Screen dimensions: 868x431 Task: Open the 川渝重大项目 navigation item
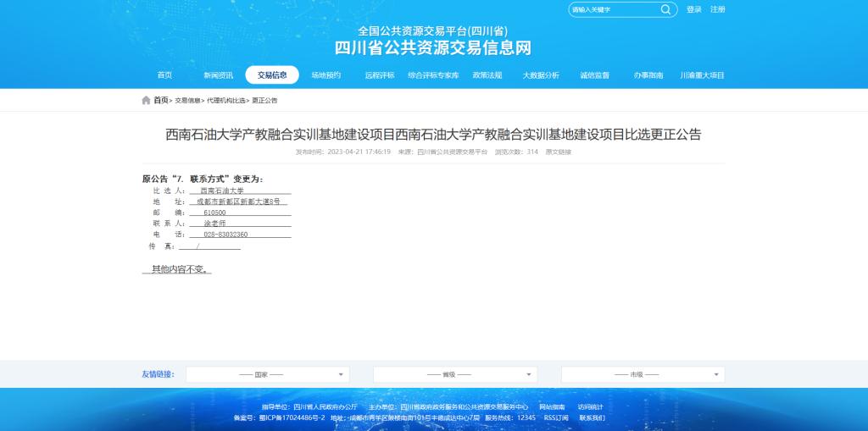[702, 75]
